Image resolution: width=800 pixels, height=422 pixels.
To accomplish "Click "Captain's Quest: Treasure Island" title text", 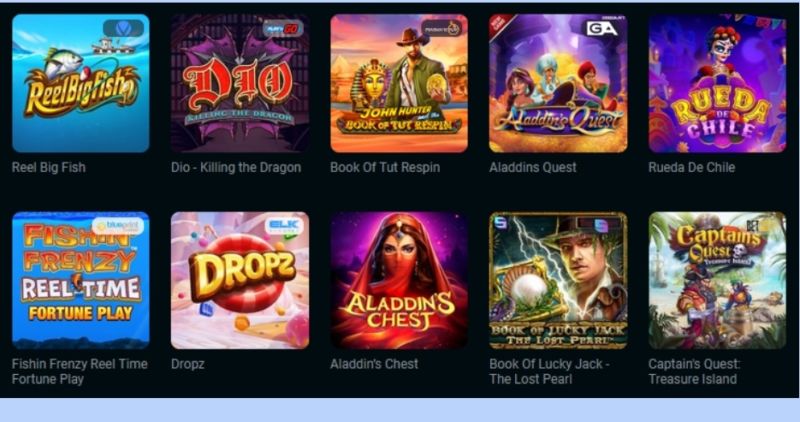I will (x=694, y=371).
